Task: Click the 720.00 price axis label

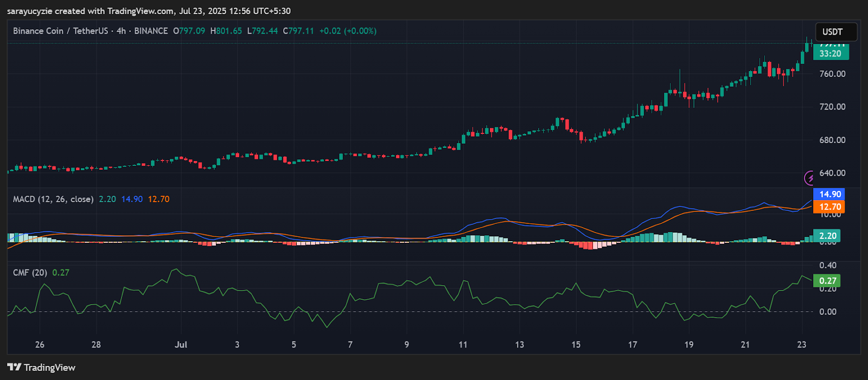Action: coord(832,107)
